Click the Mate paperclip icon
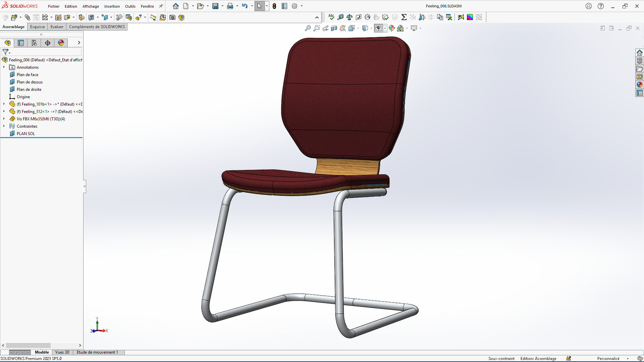The image size is (644, 362). 28,17
